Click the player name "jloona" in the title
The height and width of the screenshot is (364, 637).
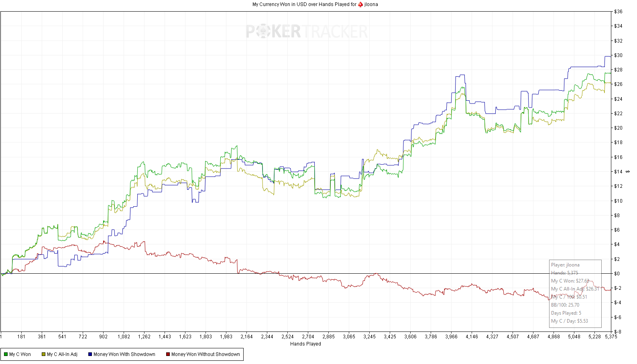[x=371, y=4]
